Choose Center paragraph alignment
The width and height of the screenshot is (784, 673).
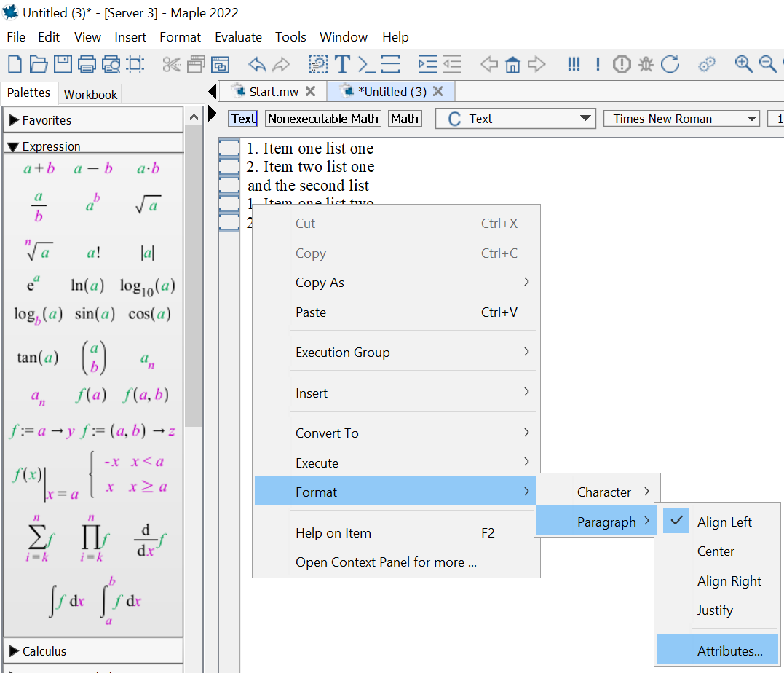click(x=718, y=551)
